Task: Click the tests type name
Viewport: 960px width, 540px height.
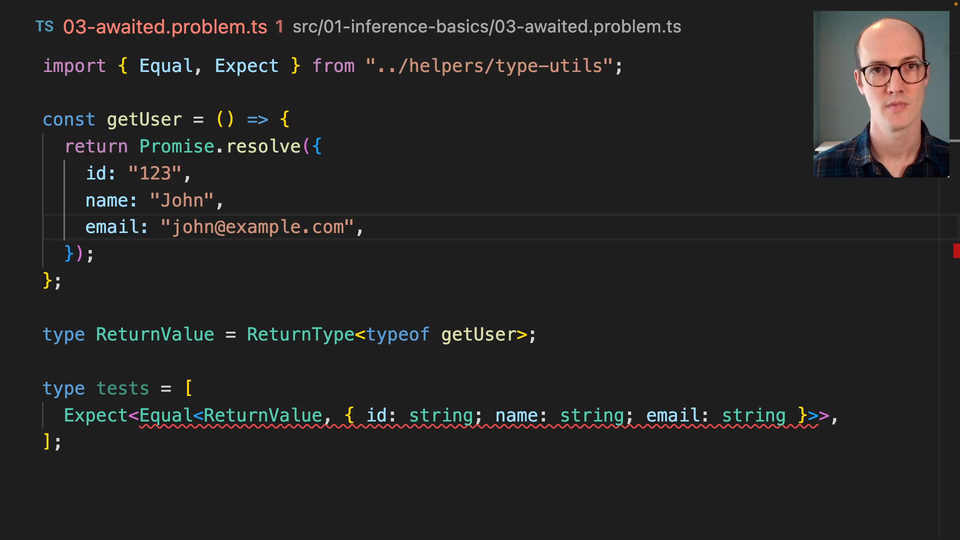Action: pos(122,388)
